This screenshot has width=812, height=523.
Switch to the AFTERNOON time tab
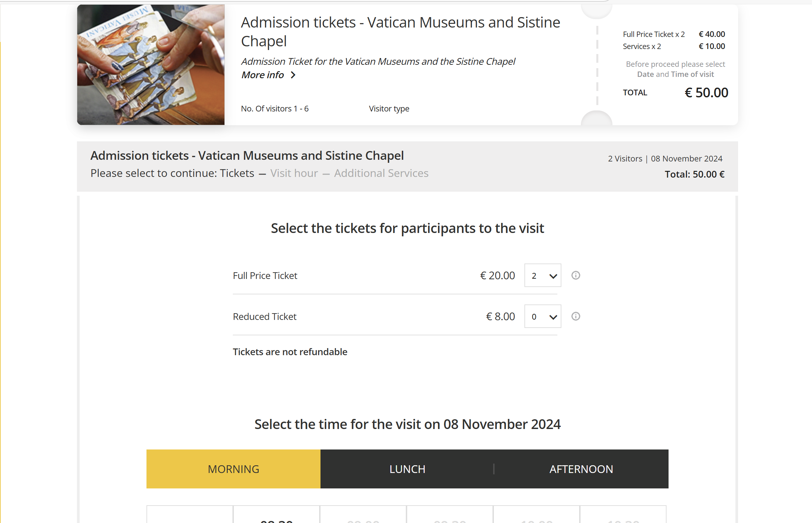point(581,469)
